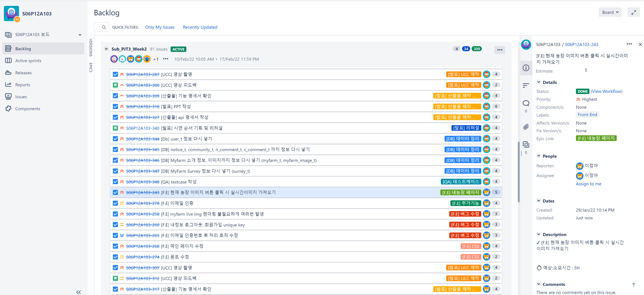Collapse the Details section
Image resolution: width=644 pixels, height=295 pixels.
[539, 82]
